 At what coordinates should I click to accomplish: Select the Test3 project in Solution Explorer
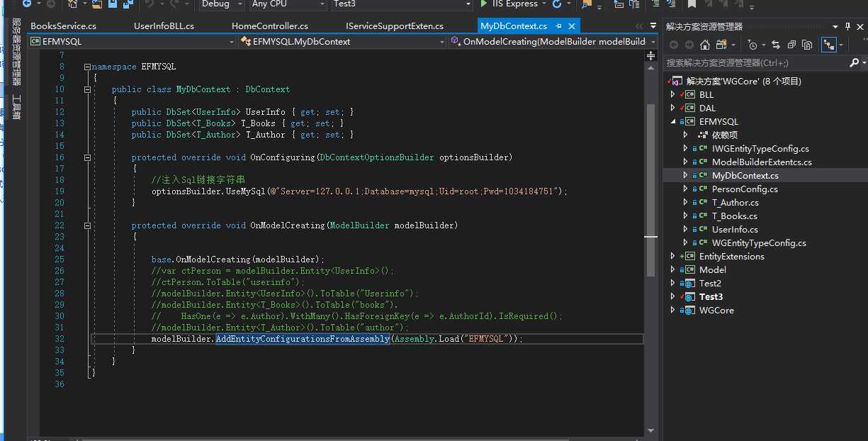[711, 297]
